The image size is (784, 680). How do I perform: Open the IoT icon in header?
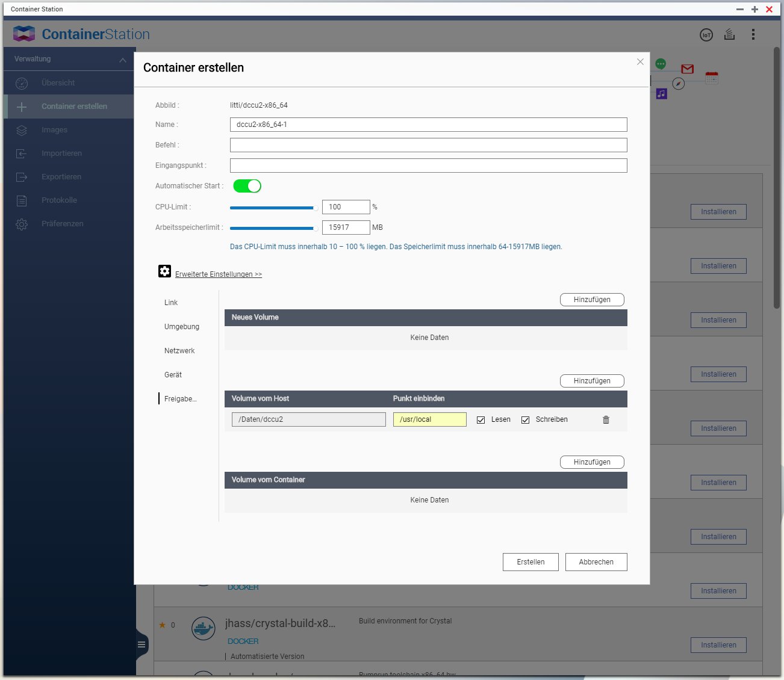(x=706, y=35)
